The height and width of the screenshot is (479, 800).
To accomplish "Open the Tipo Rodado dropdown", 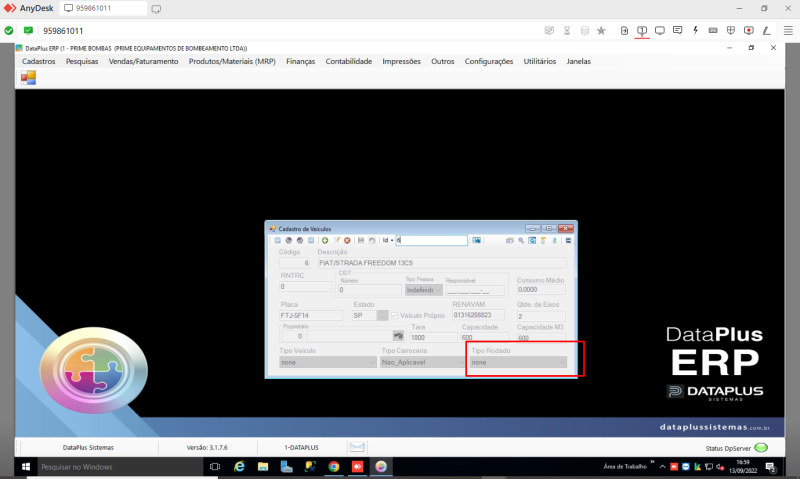I will [518, 362].
